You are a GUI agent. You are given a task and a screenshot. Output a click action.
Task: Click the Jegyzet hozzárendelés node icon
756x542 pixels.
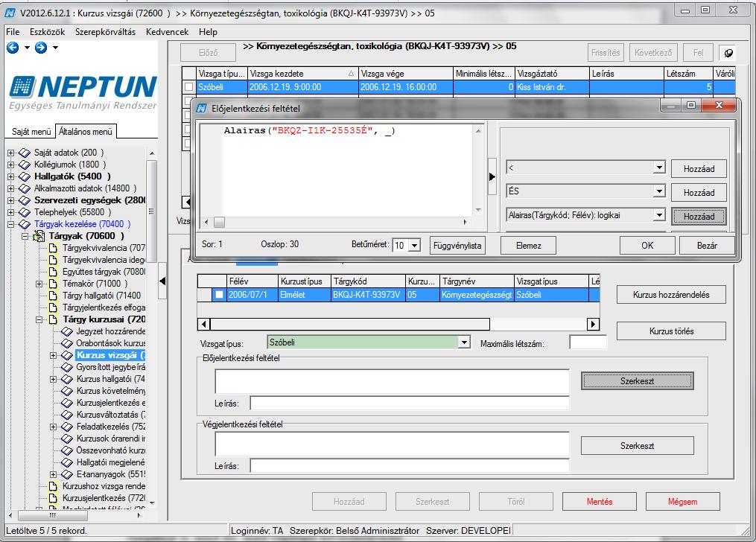click(x=67, y=331)
